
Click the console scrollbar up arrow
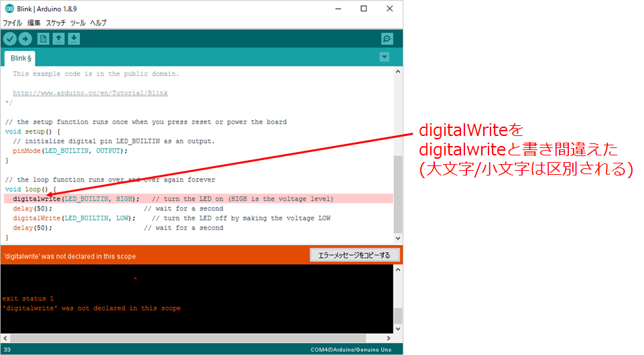(x=397, y=270)
